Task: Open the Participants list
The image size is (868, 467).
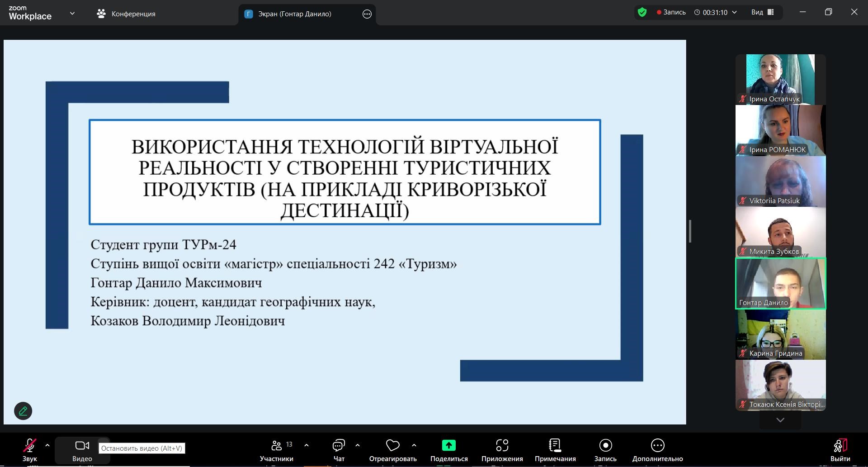Action: click(276, 446)
